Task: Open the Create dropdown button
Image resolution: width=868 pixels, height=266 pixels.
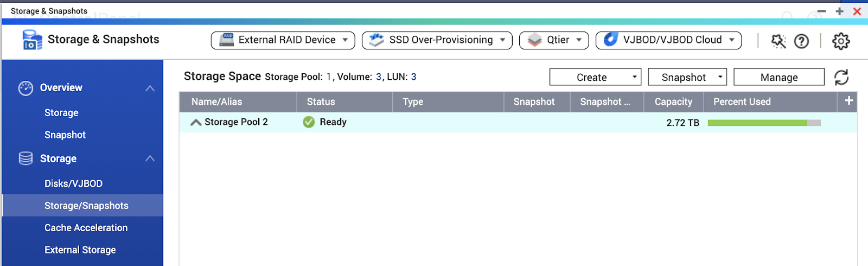Action: [x=595, y=77]
